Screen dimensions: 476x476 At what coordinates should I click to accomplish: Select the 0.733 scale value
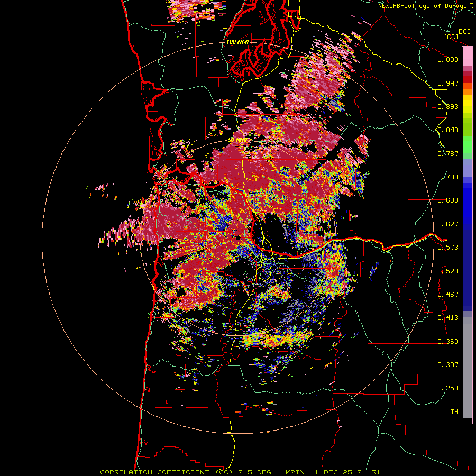tap(448, 177)
